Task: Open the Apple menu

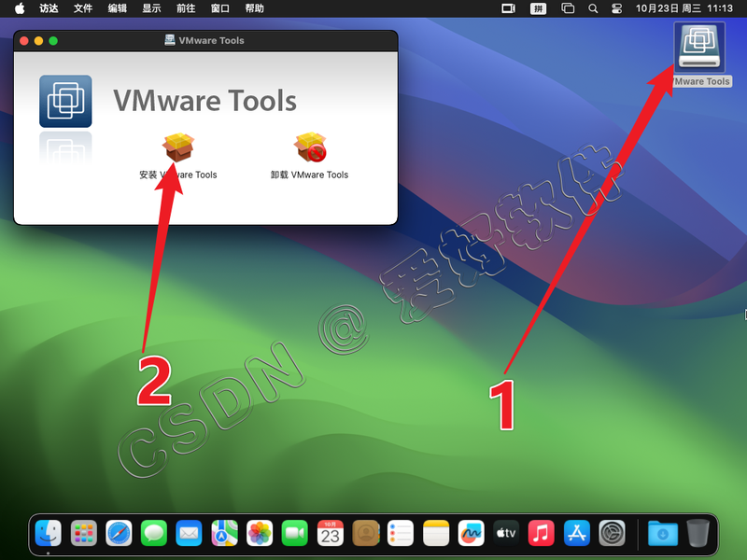Action: click(20, 8)
